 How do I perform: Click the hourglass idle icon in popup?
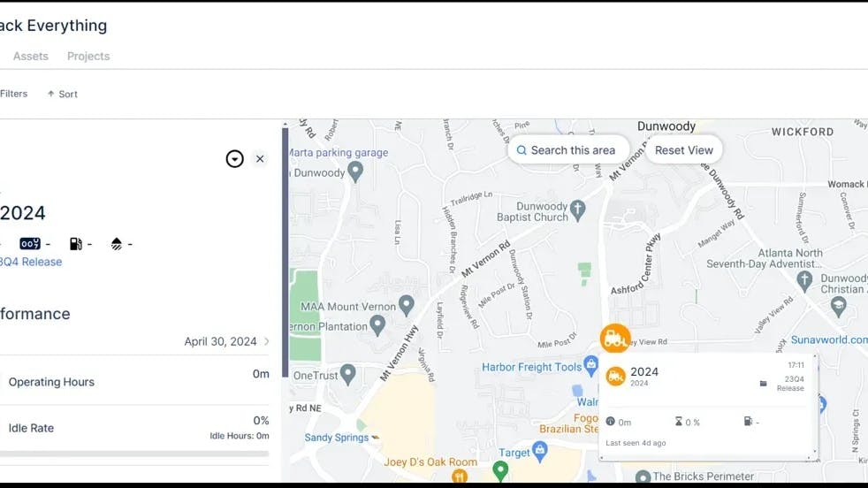(x=679, y=422)
